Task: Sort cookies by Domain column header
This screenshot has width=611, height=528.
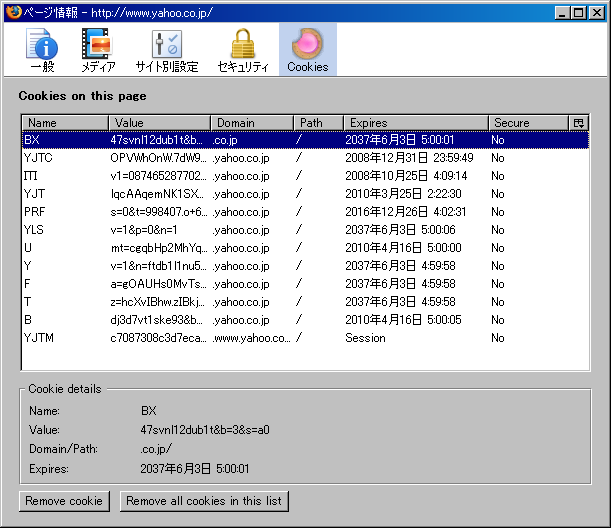Action: tap(251, 123)
